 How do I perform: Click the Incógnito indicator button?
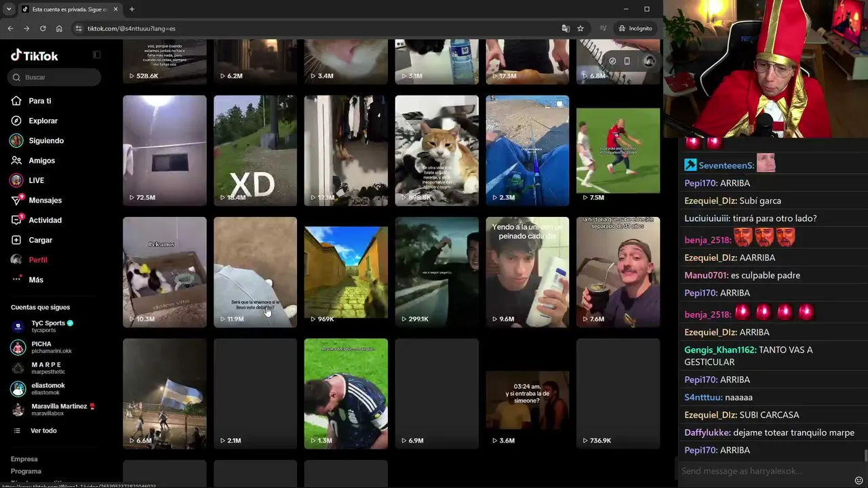(x=635, y=28)
